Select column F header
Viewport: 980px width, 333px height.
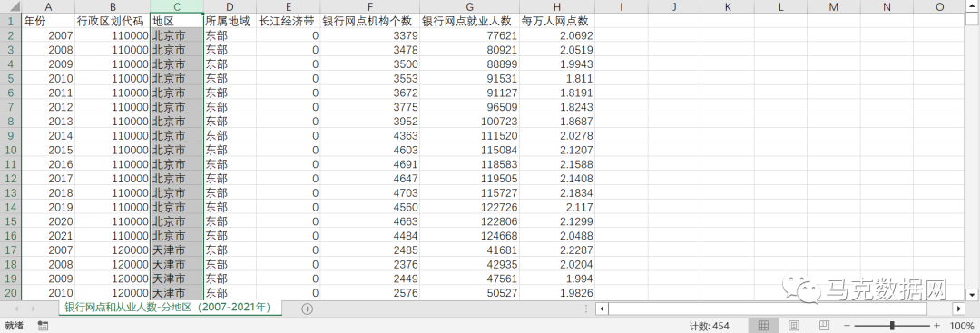pyautogui.click(x=370, y=6)
